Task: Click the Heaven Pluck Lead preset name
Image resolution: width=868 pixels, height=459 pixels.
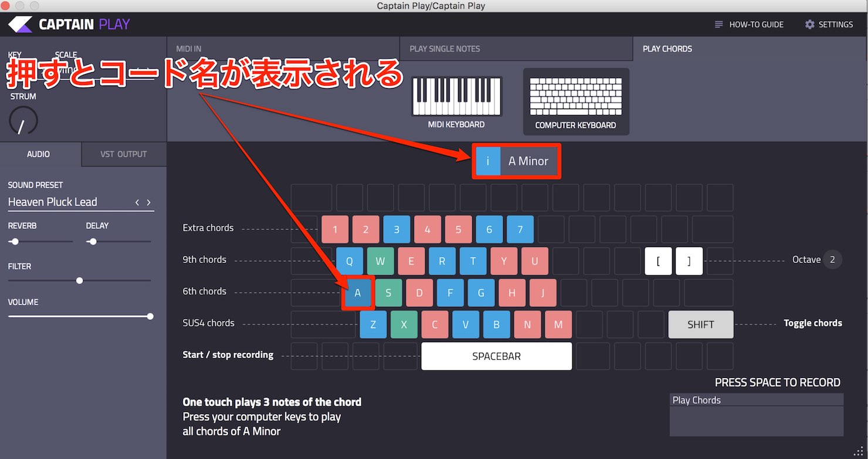Action: click(x=53, y=202)
